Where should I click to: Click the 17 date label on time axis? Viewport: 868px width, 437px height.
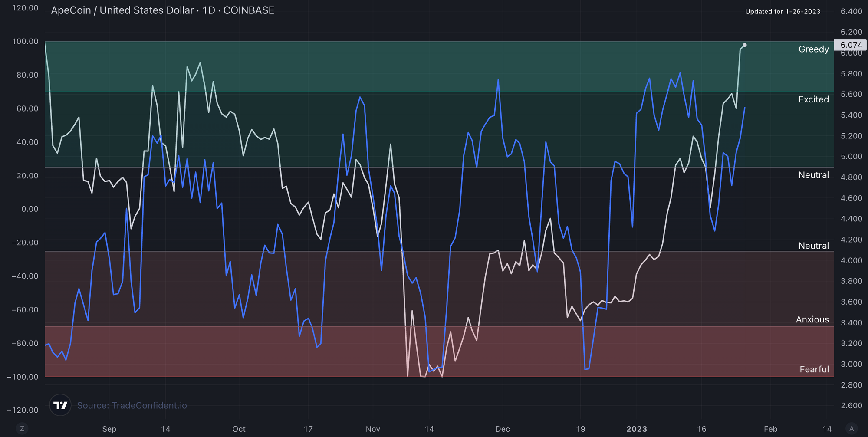click(x=308, y=429)
